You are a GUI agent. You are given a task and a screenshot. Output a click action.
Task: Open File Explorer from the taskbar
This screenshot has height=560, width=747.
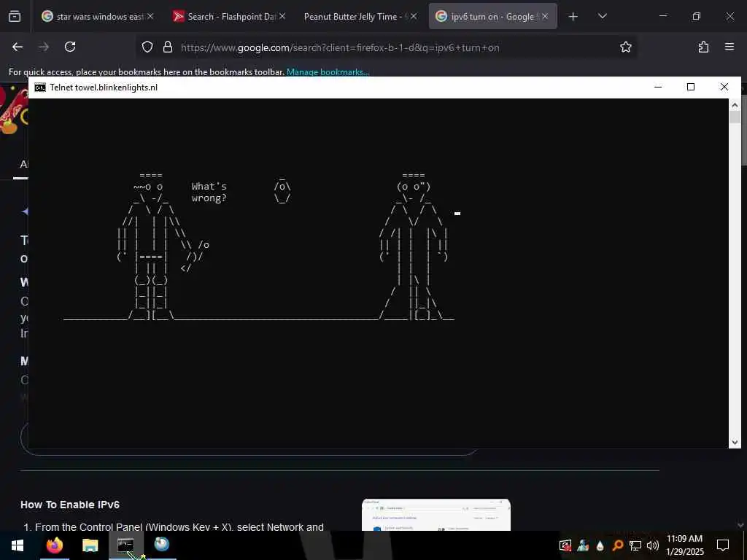pos(90,545)
